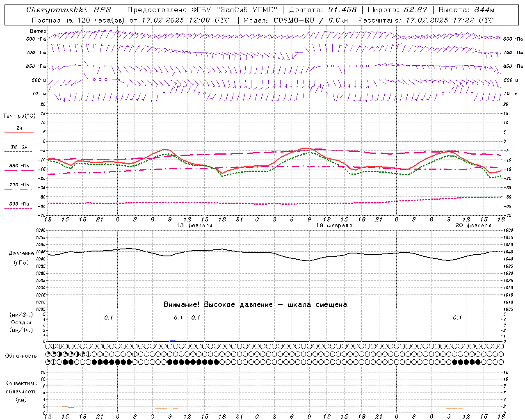Viewport: 525px width, 420px height.
Task: Click the 'Конвективн.' convective cloud label
Action: pos(21,383)
